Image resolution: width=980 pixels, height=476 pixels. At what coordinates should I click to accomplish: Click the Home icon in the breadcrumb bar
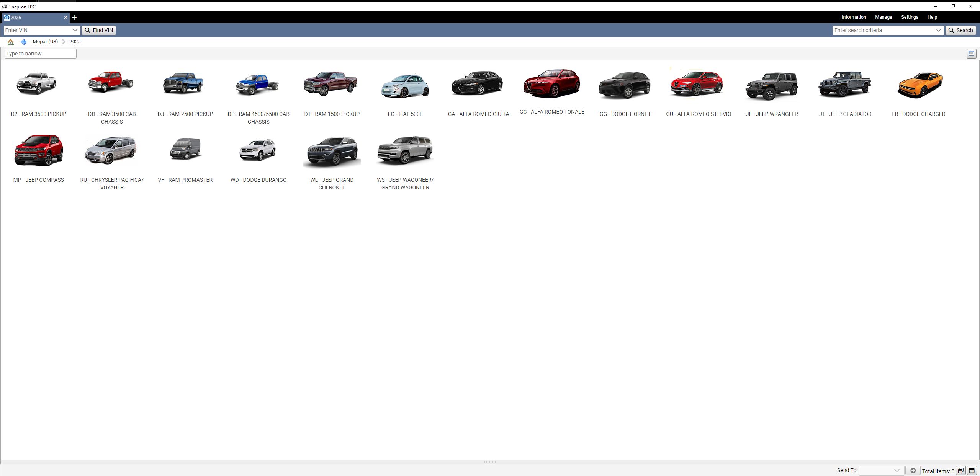tap(10, 42)
